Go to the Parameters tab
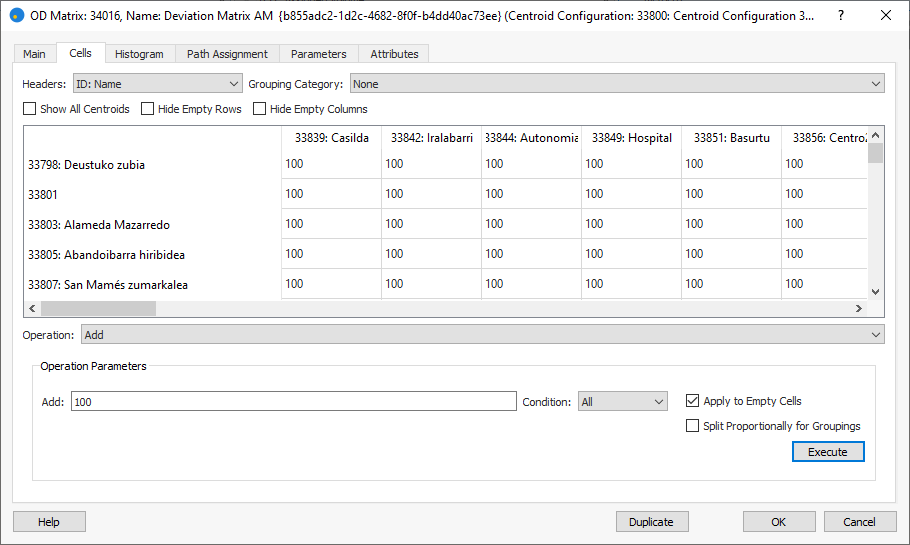Viewport: 910px width, 545px height. coord(318,54)
